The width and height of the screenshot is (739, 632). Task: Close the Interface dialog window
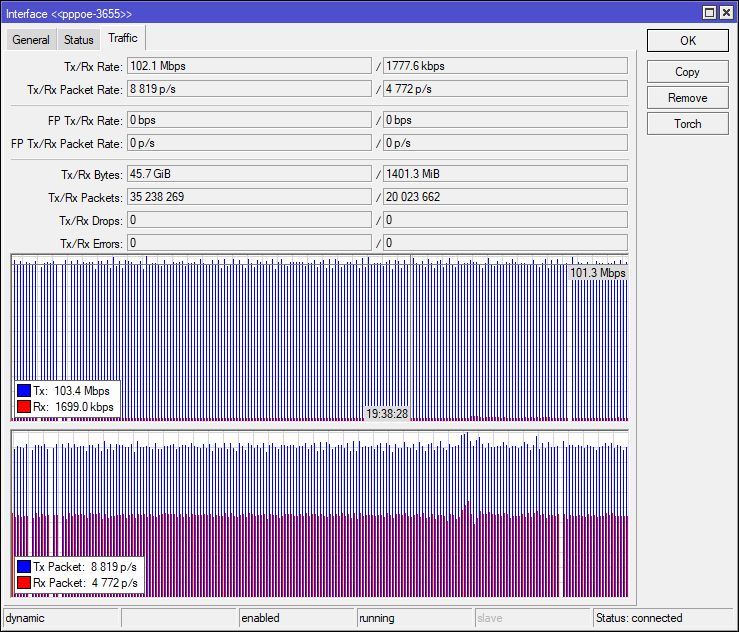[x=726, y=12]
